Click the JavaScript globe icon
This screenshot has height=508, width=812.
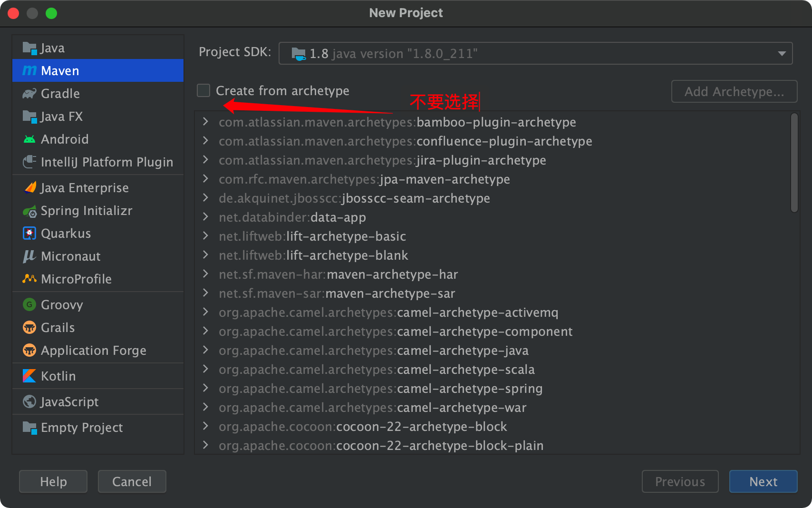click(x=29, y=402)
